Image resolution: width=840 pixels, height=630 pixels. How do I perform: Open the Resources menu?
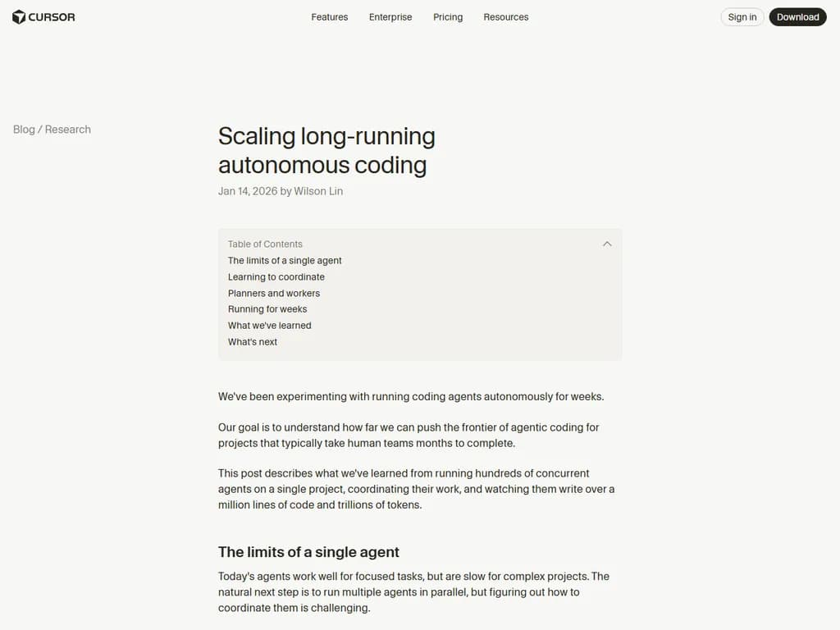505,17
